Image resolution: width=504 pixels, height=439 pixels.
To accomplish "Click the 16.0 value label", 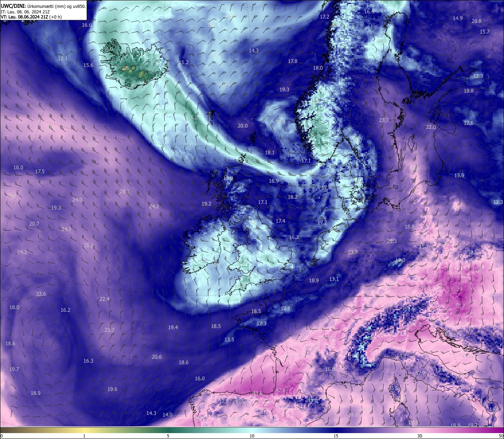I will (x=200, y=378).
